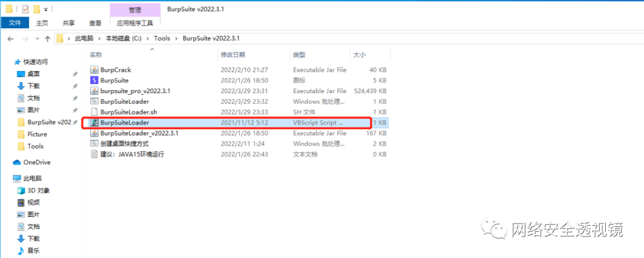644x258 pixels.
Task: Open the BurpCrack jar file icon
Action: coord(94,69)
